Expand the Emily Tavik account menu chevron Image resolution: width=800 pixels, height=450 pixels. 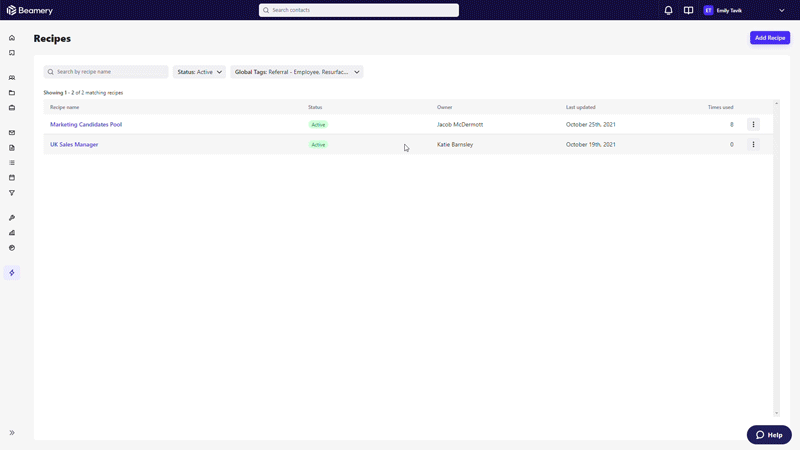point(782,10)
